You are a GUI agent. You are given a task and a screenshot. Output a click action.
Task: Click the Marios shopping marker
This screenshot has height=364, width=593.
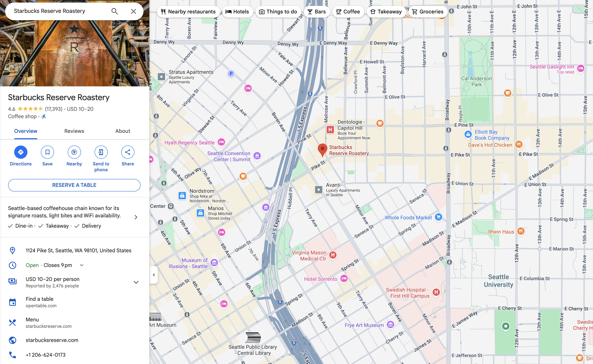pyautogui.click(x=200, y=213)
